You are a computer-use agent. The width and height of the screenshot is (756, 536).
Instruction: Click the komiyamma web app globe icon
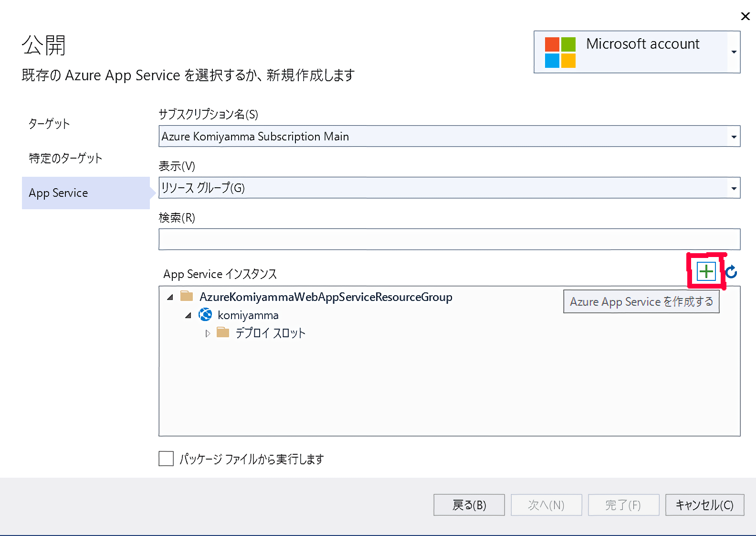[x=205, y=315]
